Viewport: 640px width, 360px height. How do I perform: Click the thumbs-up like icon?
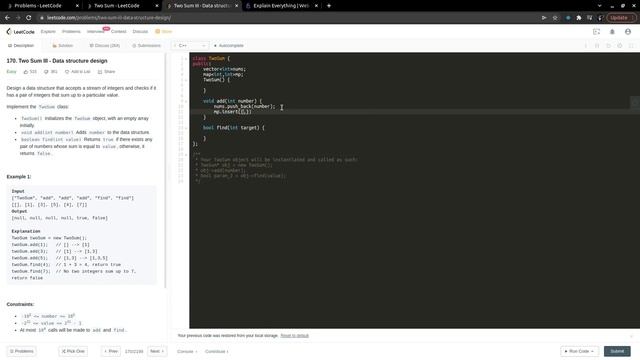tap(26, 72)
